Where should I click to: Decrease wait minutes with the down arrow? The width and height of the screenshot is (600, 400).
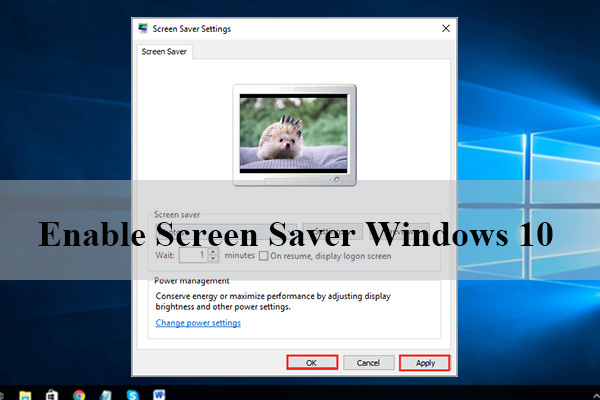213,260
